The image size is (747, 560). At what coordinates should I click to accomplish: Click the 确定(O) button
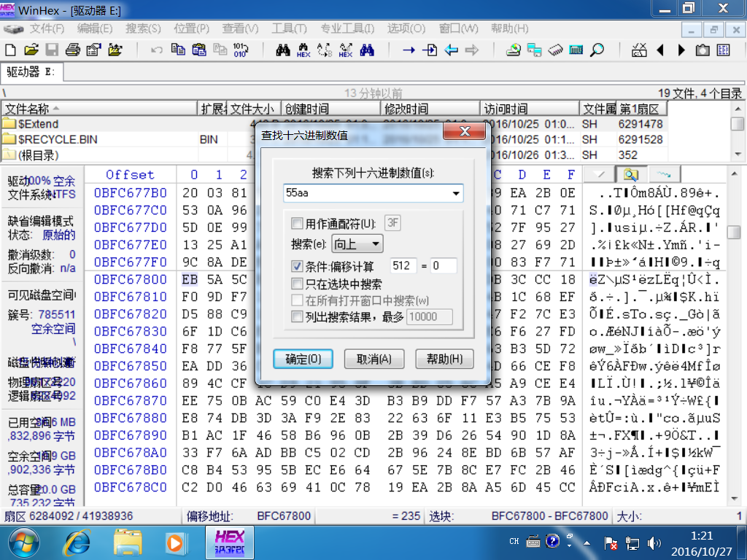[303, 359]
